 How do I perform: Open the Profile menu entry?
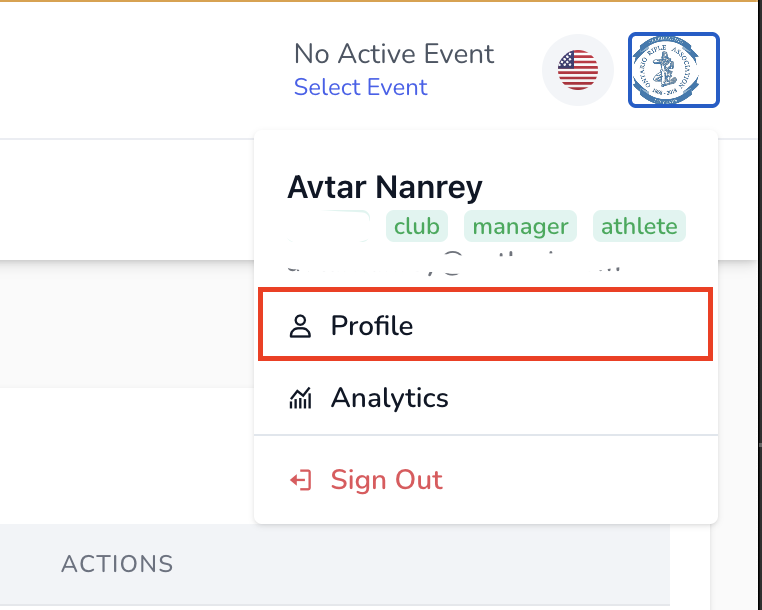tap(372, 326)
